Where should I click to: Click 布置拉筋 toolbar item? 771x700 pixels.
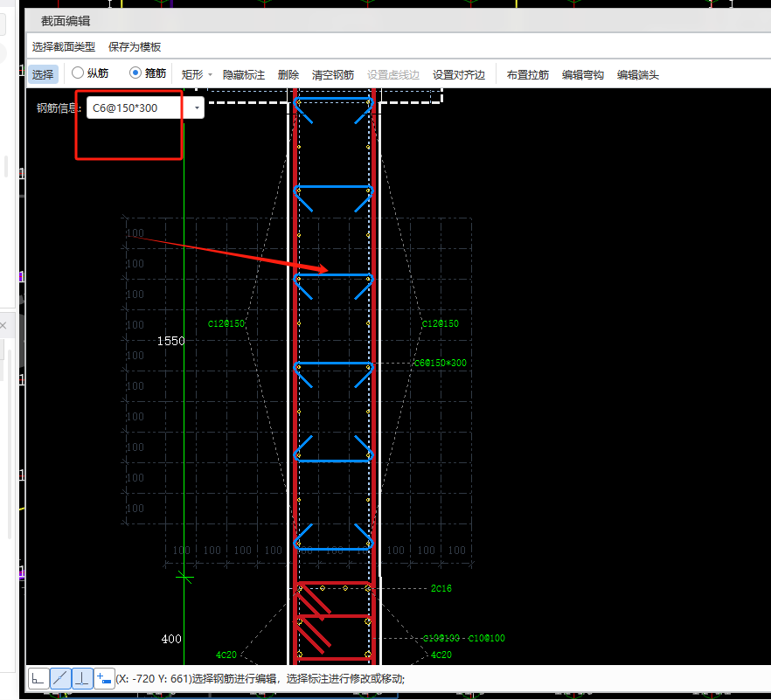528,75
